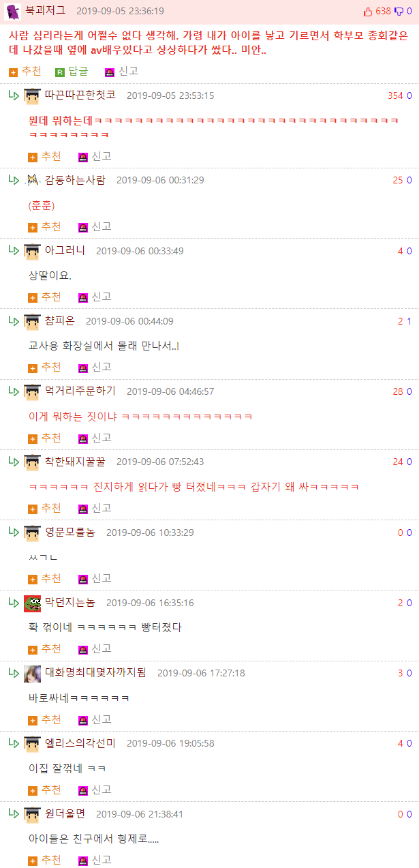Image resolution: width=419 pixels, height=868 pixels.
Task: Click 대화명최대몇자까지됨's profile picture
Action: click(x=32, y=673)
